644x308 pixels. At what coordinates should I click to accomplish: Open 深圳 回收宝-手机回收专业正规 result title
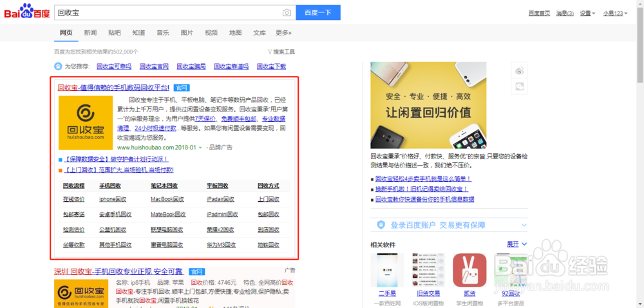[118, 271]
